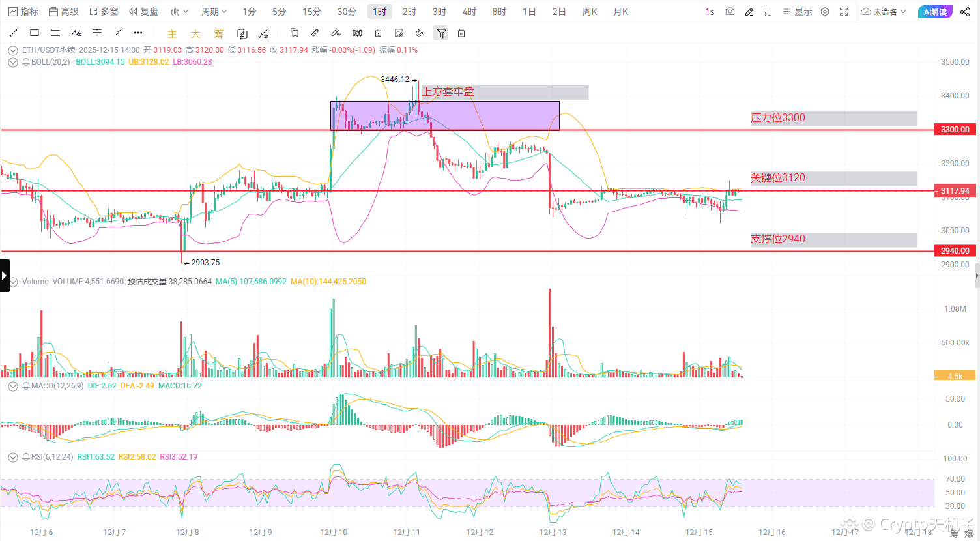Click the 1s refresh interval button

710,12
